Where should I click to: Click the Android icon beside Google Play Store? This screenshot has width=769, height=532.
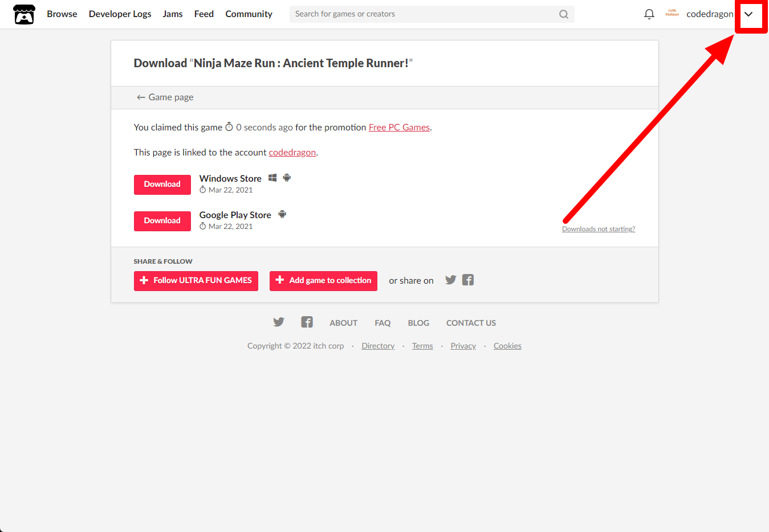[x=282, y=214]
